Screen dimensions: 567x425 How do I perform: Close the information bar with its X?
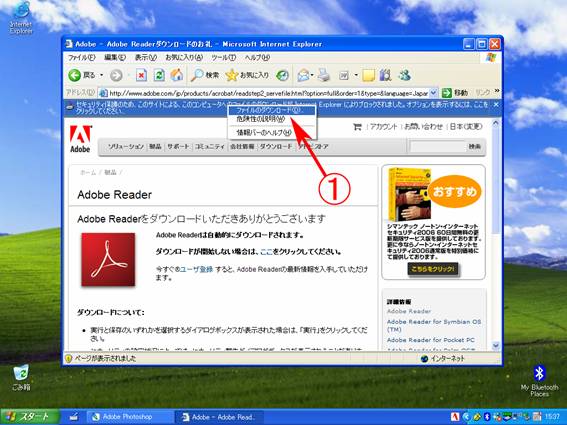(x=496, y=104)
